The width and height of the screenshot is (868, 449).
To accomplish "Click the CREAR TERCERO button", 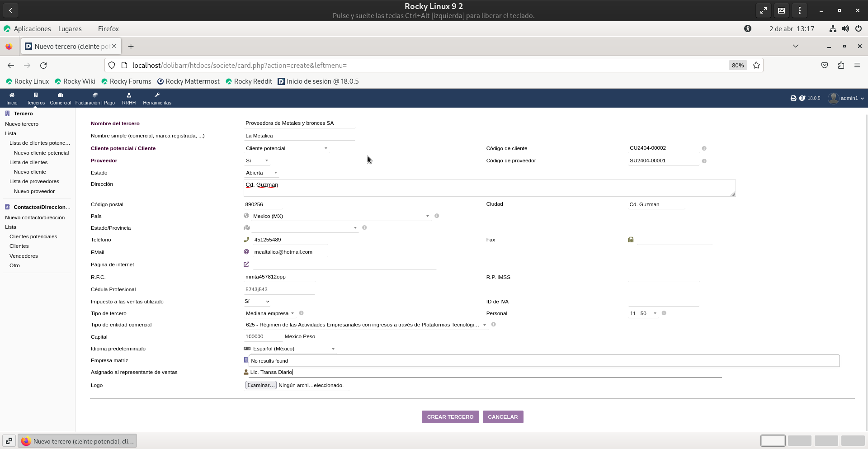I will [x=450, y=417].
